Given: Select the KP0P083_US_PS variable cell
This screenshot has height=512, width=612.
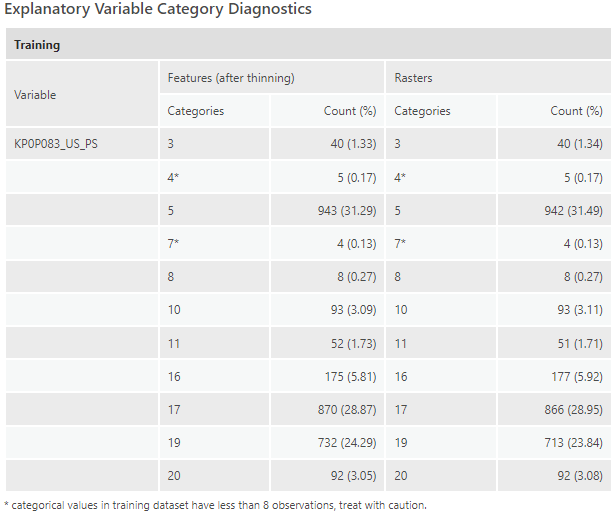Looking at the screenshot, I should tap(56, 144).
